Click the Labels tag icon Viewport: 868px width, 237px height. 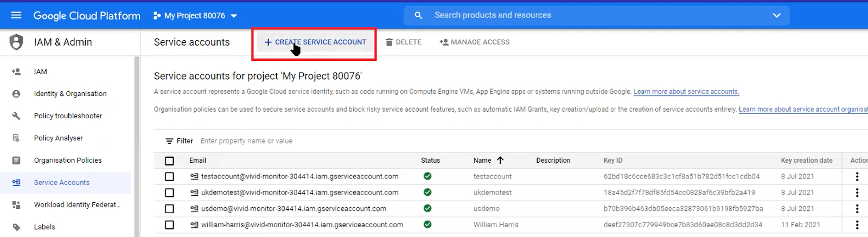coord(16,227)
